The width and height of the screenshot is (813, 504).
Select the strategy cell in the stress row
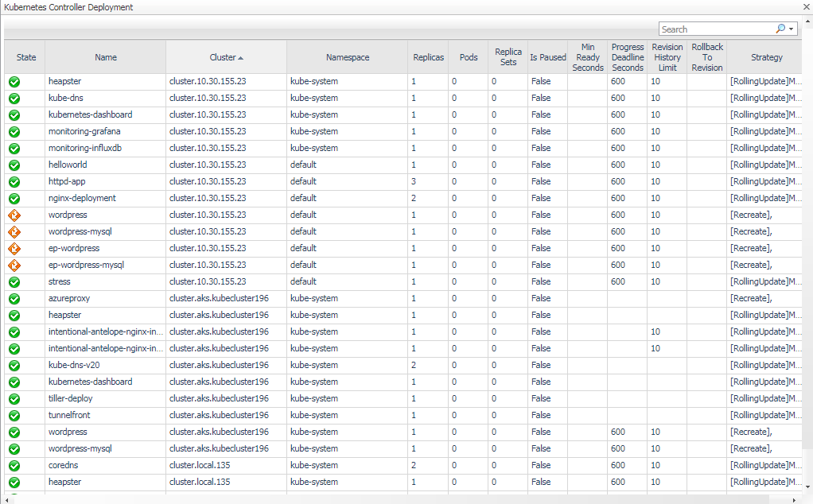click(766, 281)
